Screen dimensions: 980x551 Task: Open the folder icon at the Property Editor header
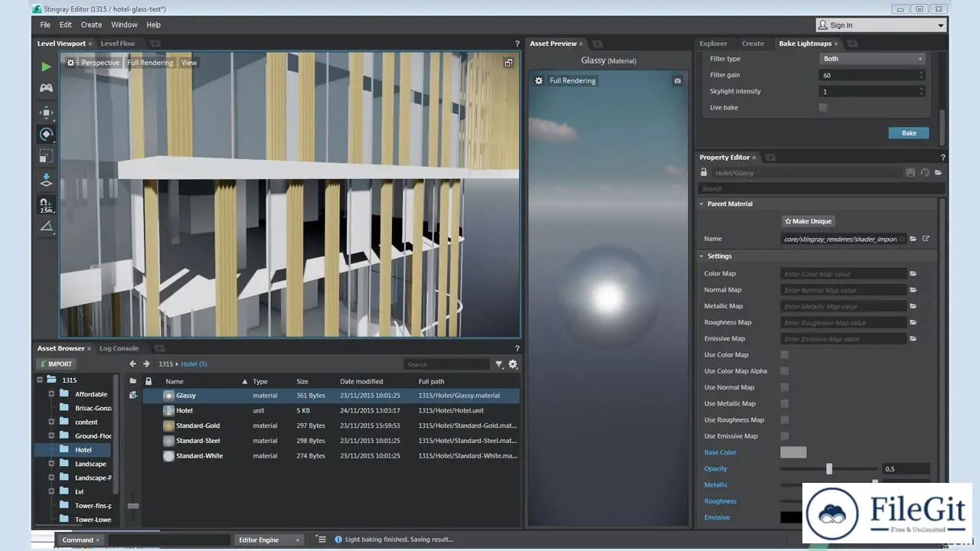pyautogui.click(x=938, y=173)
